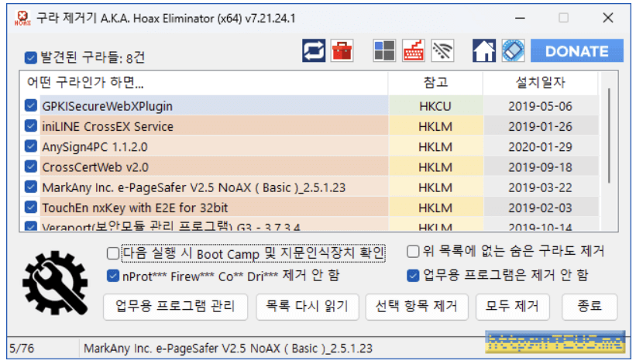Viewport: 636px width, 364px height.
Task: Click the four-tile windows icon
Action: tap(384, 50)
